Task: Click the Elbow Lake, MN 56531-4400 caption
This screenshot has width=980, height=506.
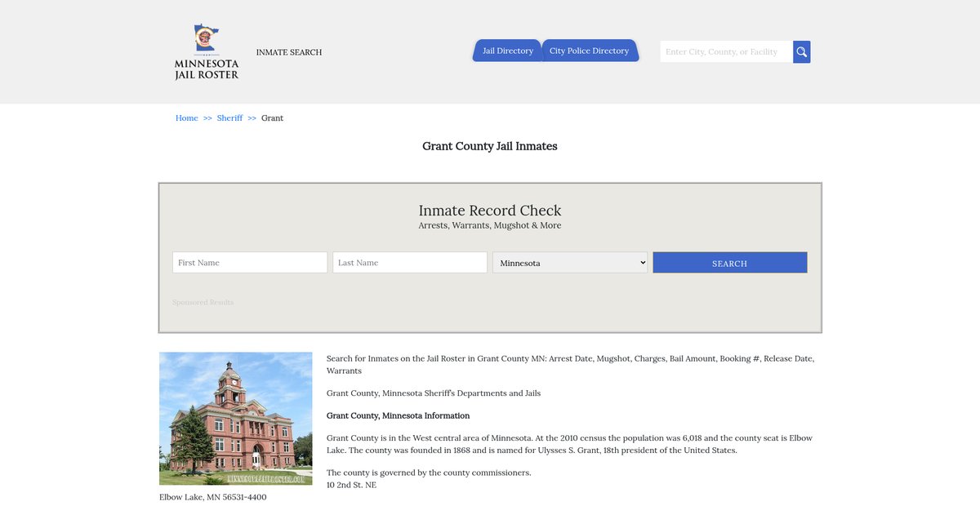Action: pos(212,497)
